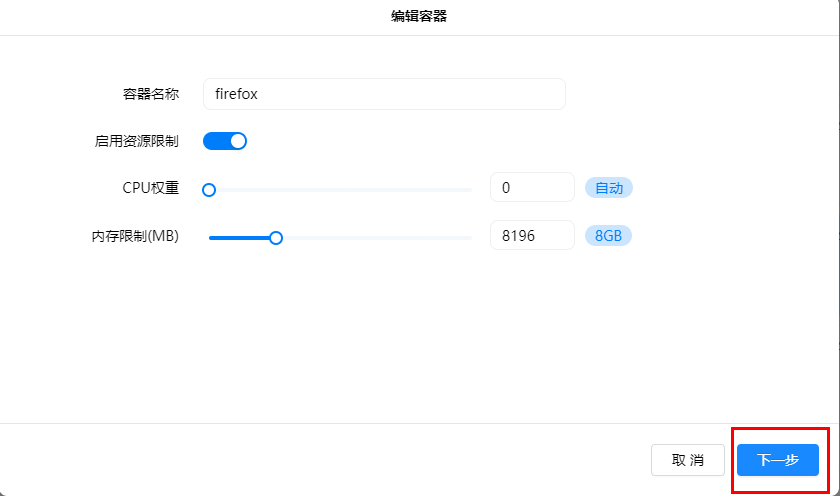
Task: Click the 8GB badge beside memory limit
Action: pos(609,236)
